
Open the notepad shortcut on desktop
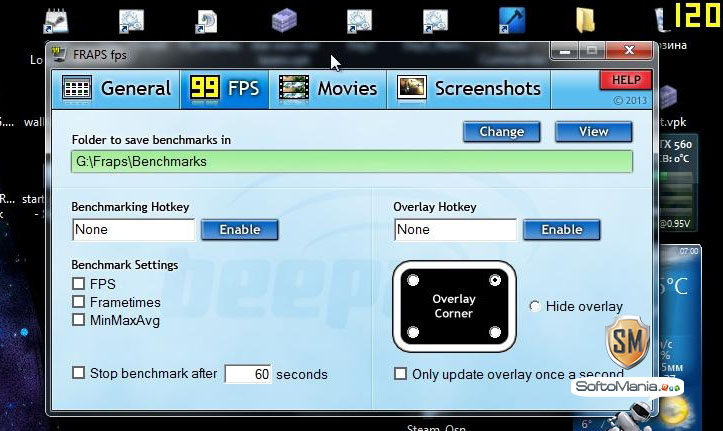(56, 21)
